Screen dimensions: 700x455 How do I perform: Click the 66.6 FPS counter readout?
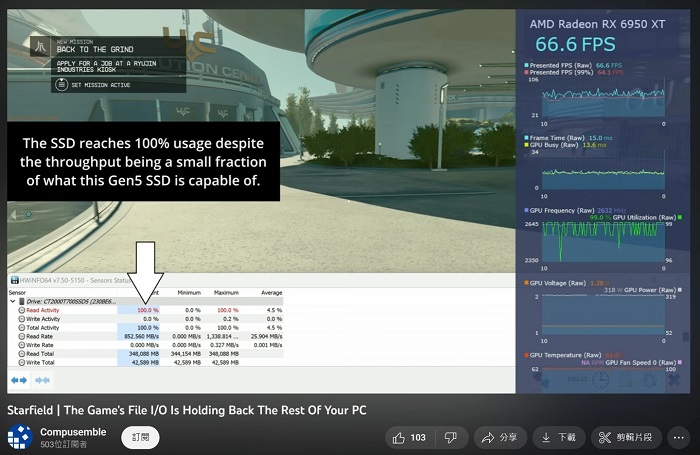[x=575, y=45]
